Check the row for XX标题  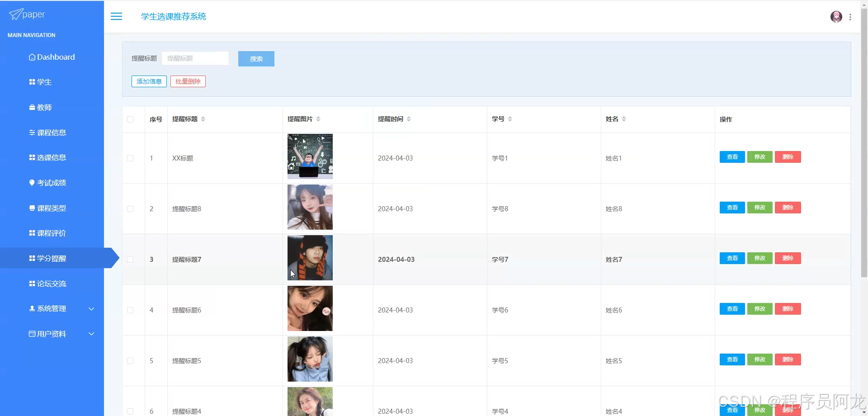pyautogui.click(x=130, y=158)
